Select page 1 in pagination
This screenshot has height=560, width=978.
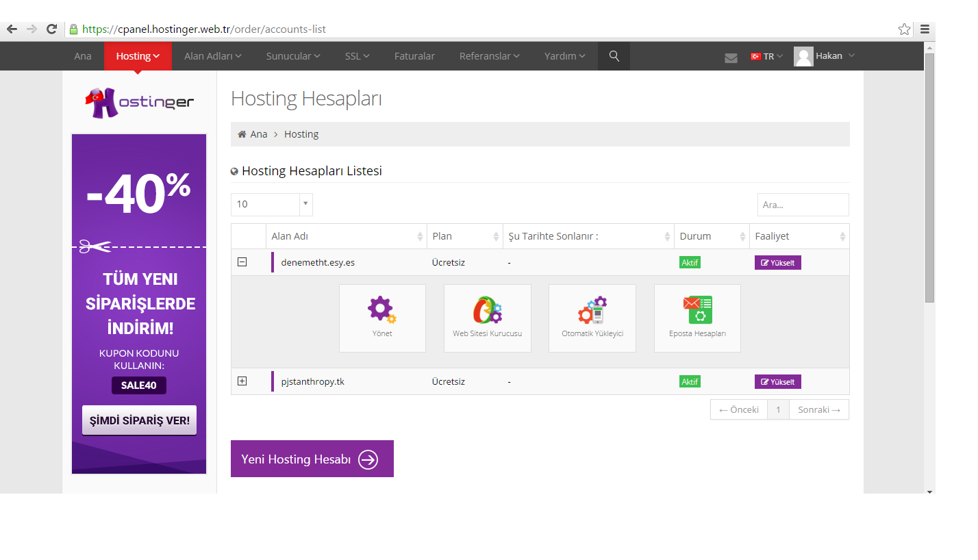pos(778,409)
